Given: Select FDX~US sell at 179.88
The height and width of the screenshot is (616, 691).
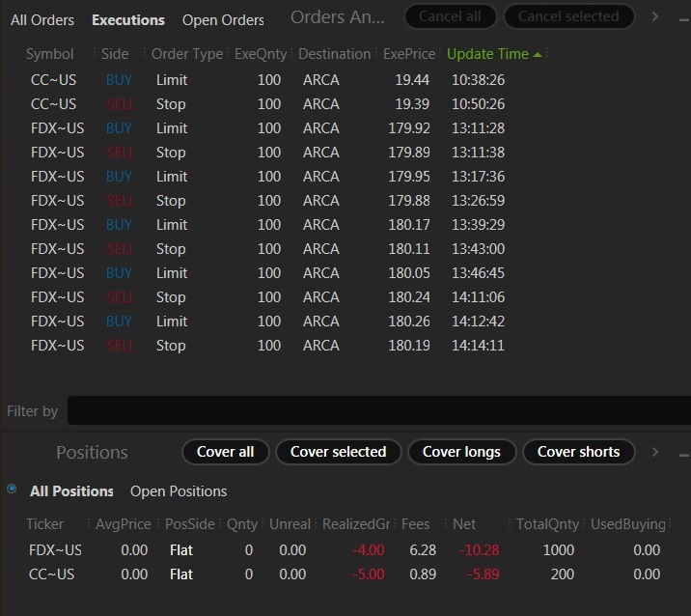Looking at the screenshot, I should click(268, 201).
